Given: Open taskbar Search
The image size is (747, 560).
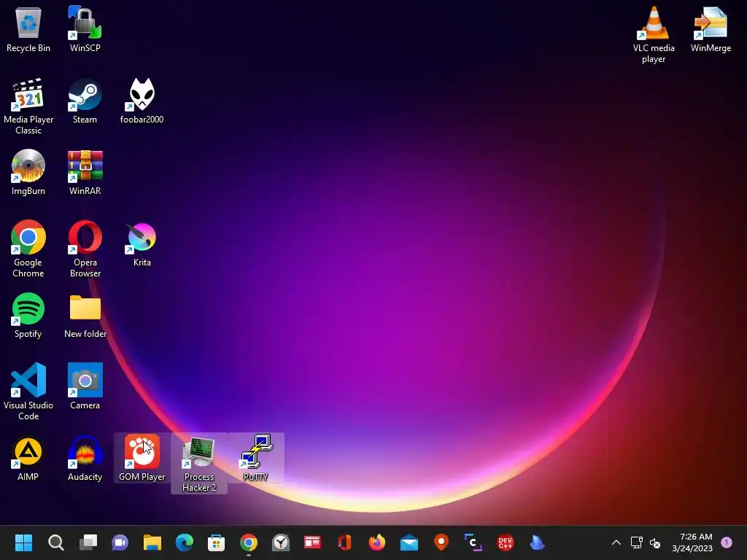Looking at the screenshot, I should 55,542.
